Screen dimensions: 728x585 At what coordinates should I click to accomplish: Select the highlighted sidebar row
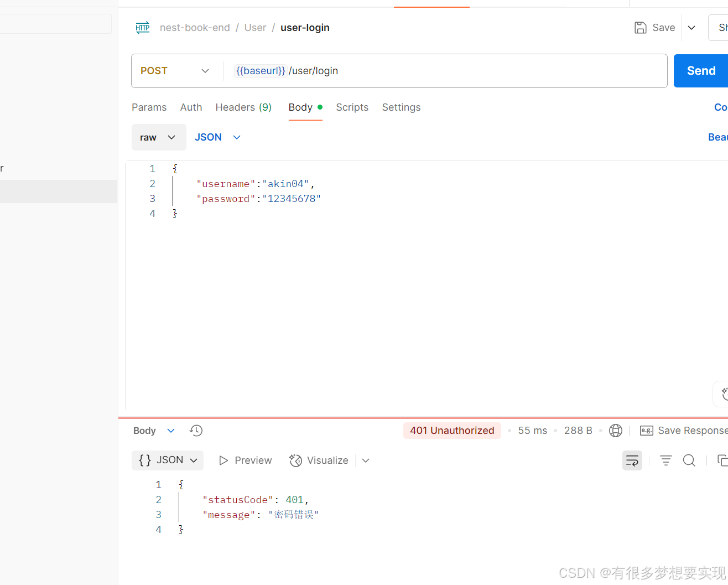click(59, 191)
